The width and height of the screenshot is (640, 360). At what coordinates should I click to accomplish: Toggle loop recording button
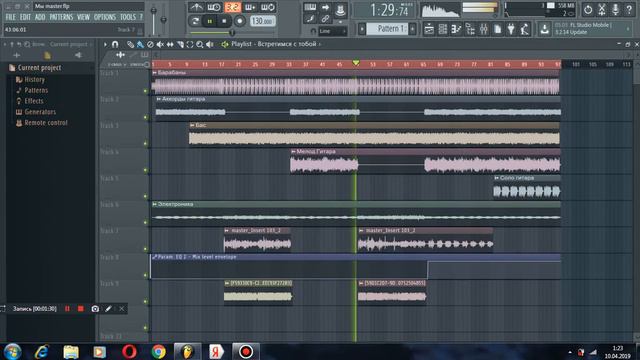point(268,7)
